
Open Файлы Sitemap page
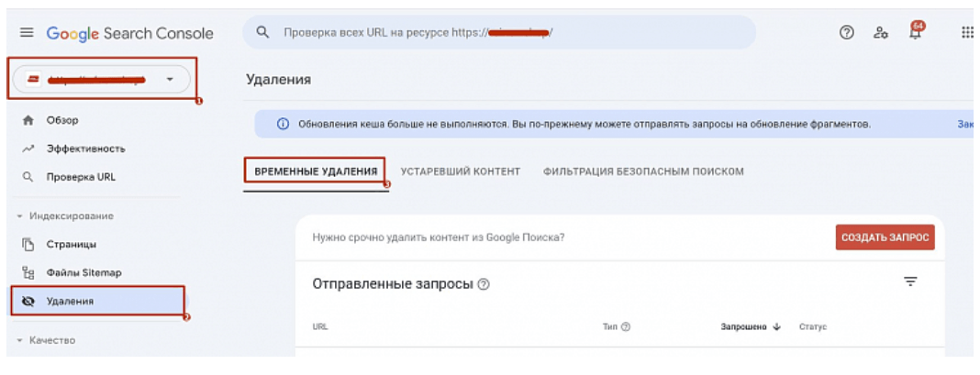84,272
